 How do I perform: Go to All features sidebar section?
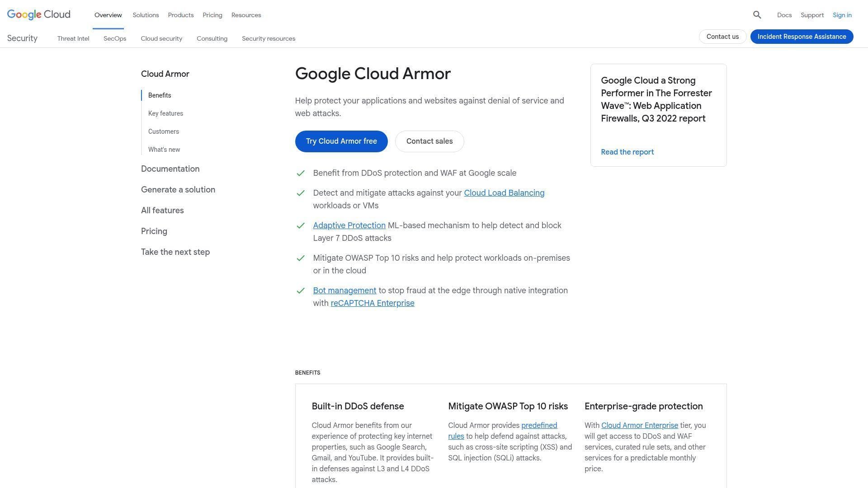[162, 210]
